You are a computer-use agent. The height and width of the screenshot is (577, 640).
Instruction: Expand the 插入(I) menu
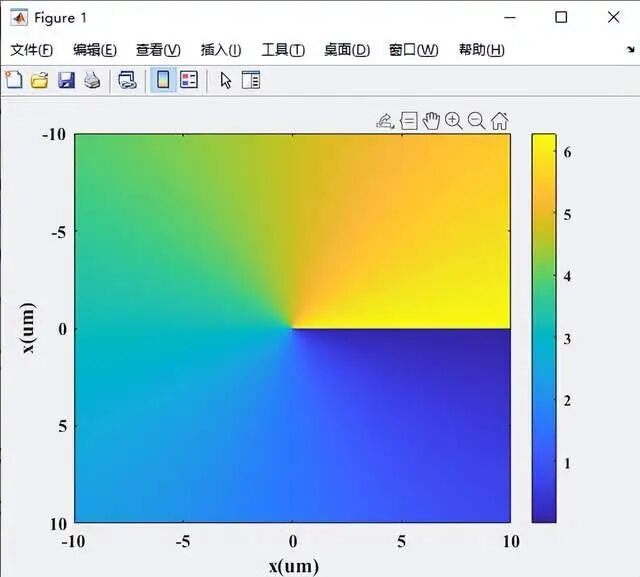coord(221,50)
